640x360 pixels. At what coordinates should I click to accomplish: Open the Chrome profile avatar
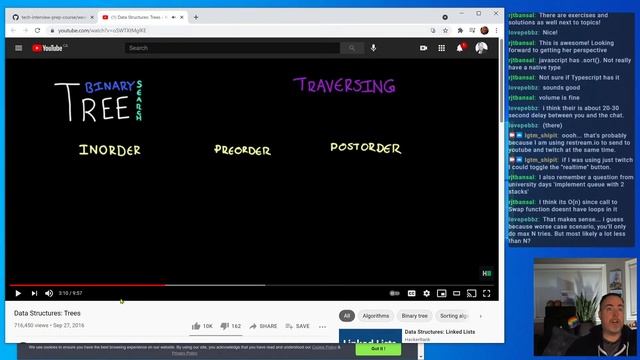click(484, 31)
